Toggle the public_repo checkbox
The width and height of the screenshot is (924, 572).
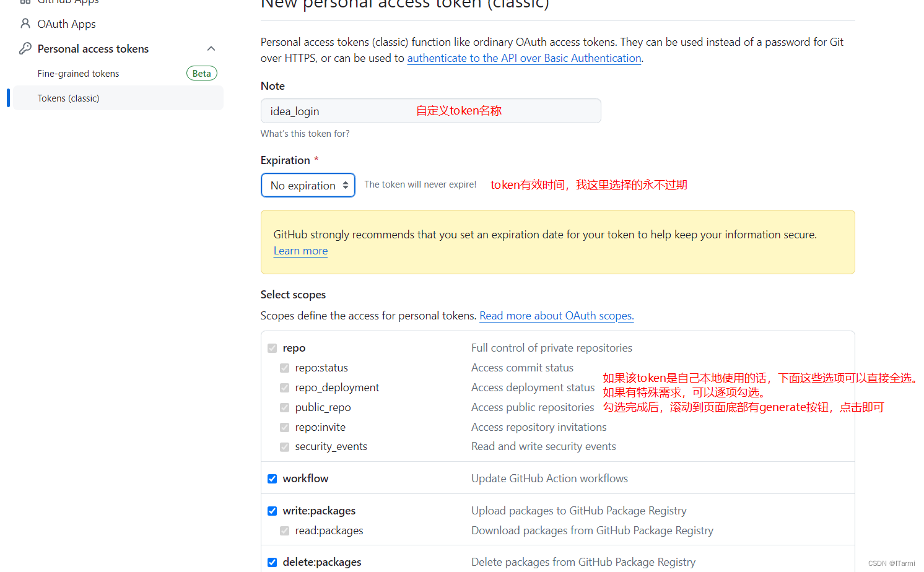point(284,407)
